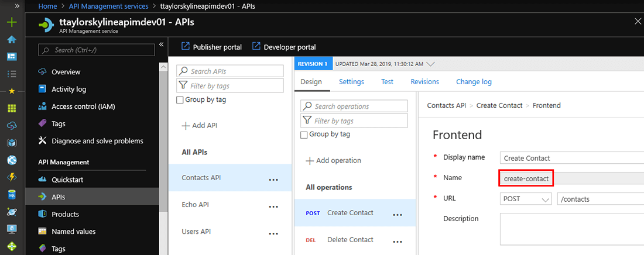
Task: Open the Resource groups cube icon
Action: click(12, 143)
